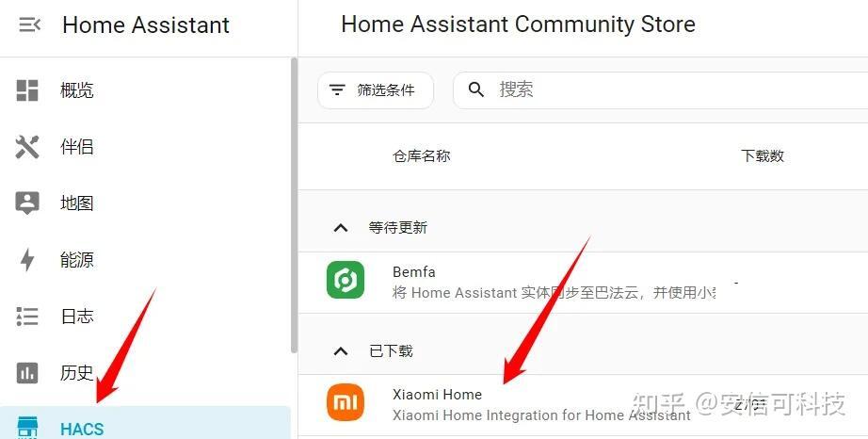Open the 能源 energy lightning icon
Screen dimensions: 868x439
pyautogui.click(x=27, y=260)
